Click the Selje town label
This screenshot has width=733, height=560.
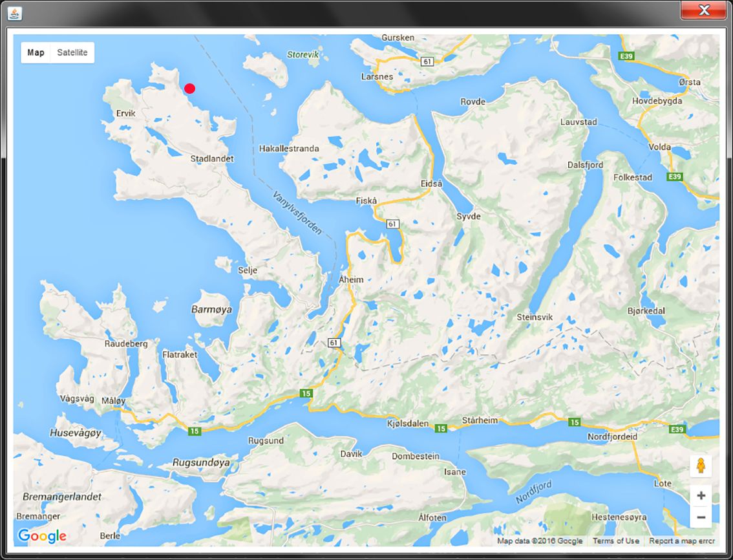[249, 270]
